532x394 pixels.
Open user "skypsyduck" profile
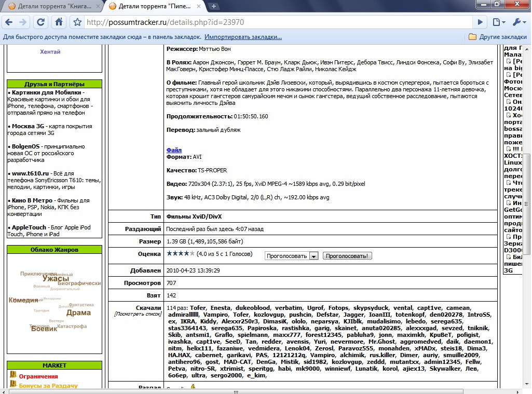click(x=371, y=308)
